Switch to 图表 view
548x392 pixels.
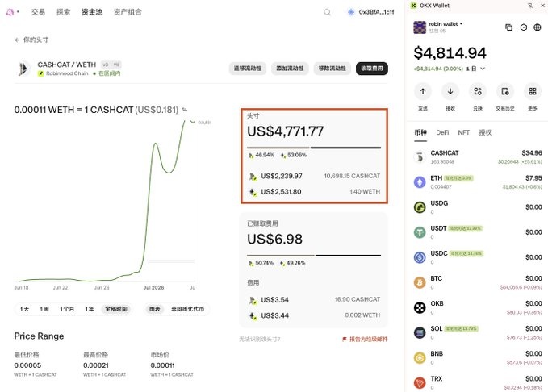(154, 309)
